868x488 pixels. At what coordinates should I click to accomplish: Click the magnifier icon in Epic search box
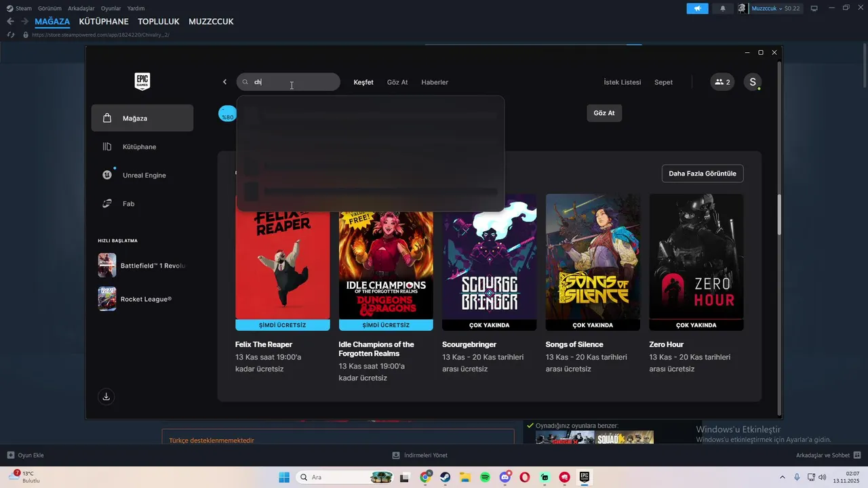pos(245,82)
